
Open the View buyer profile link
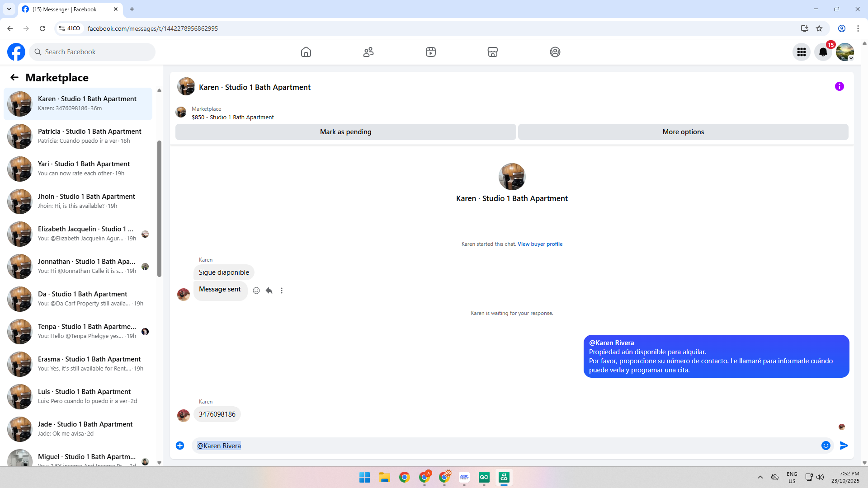coord(540,244)
